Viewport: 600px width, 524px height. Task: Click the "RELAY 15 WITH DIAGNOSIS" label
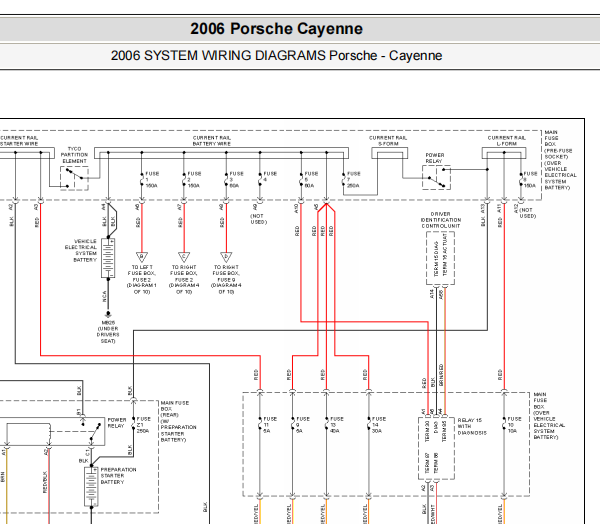click(472, 426)
